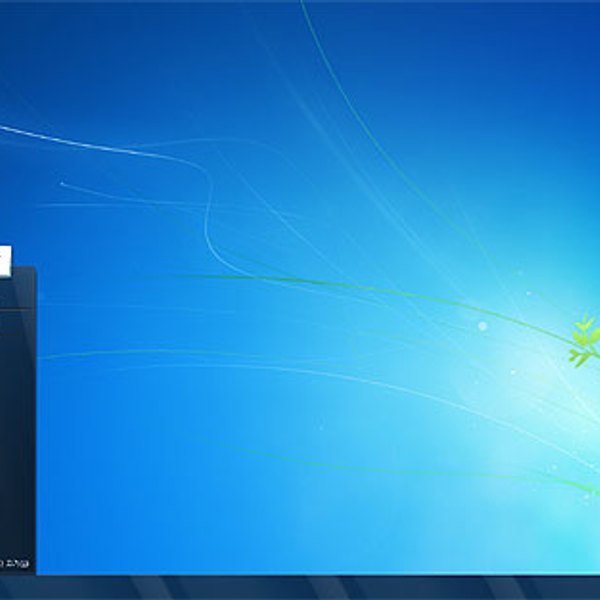
Task: Click the small white dot near light flare
Action: [x=482, y=326]
